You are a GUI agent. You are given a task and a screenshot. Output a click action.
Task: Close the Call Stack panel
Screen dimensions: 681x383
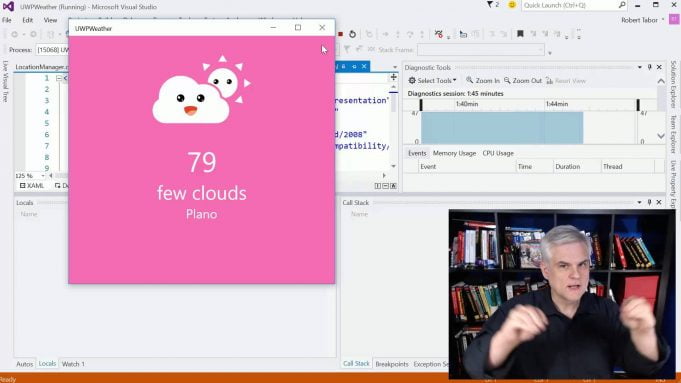click(659, 202)
